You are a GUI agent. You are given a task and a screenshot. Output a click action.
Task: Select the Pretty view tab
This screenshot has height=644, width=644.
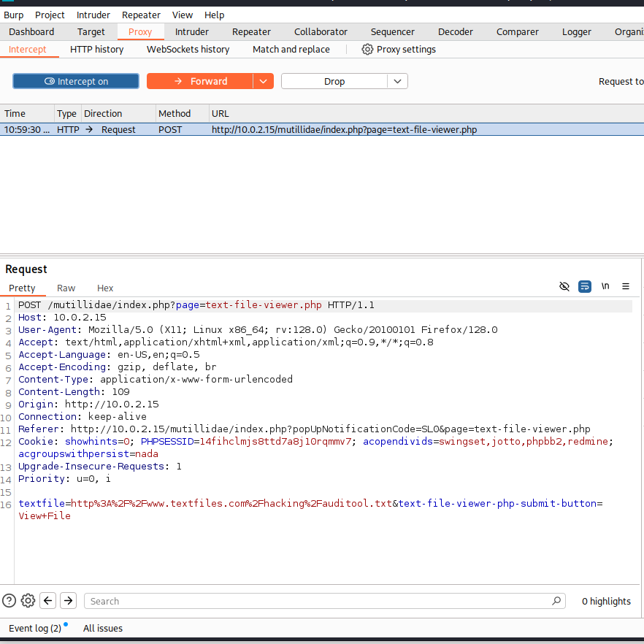[22, 288]
